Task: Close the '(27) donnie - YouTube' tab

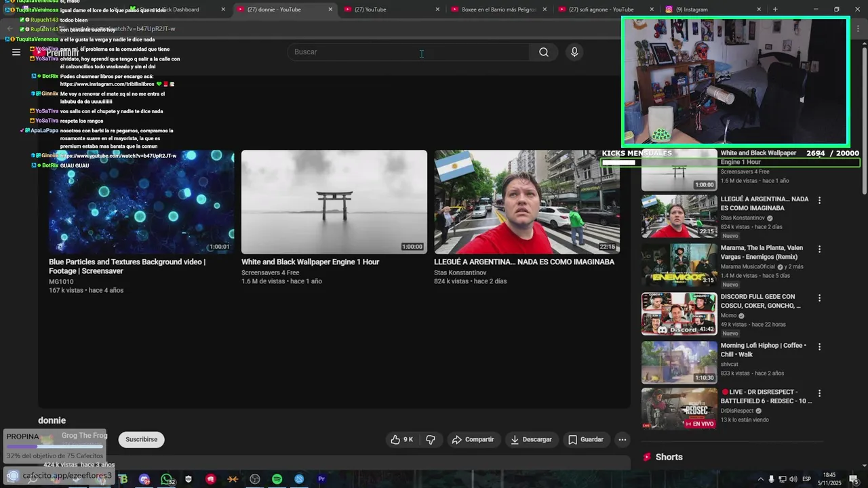Action: coord(330,9)
